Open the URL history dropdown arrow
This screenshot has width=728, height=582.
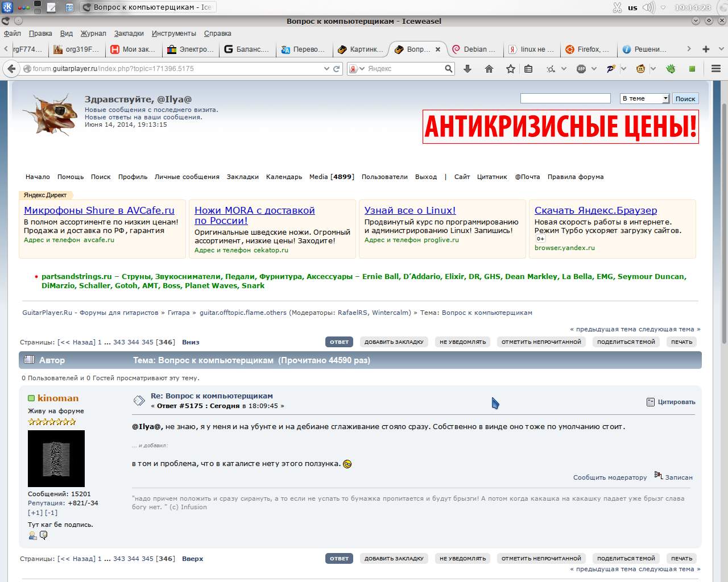point(326,69)
